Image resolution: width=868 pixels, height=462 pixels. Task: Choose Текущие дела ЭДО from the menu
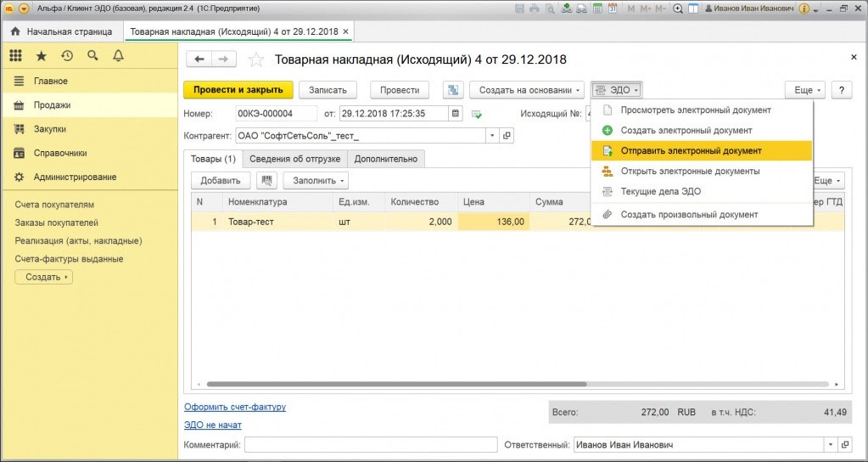[660, 191]
